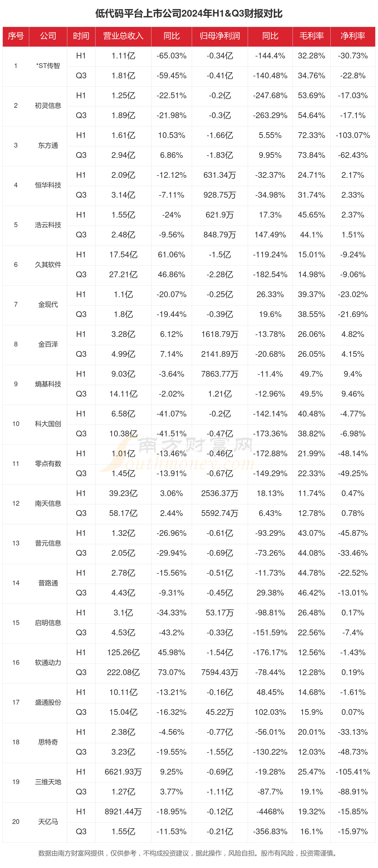This screenshot has height=868, width=378.
Task: Select the 久其软件 company name
Action: click(x=48, y=265)
